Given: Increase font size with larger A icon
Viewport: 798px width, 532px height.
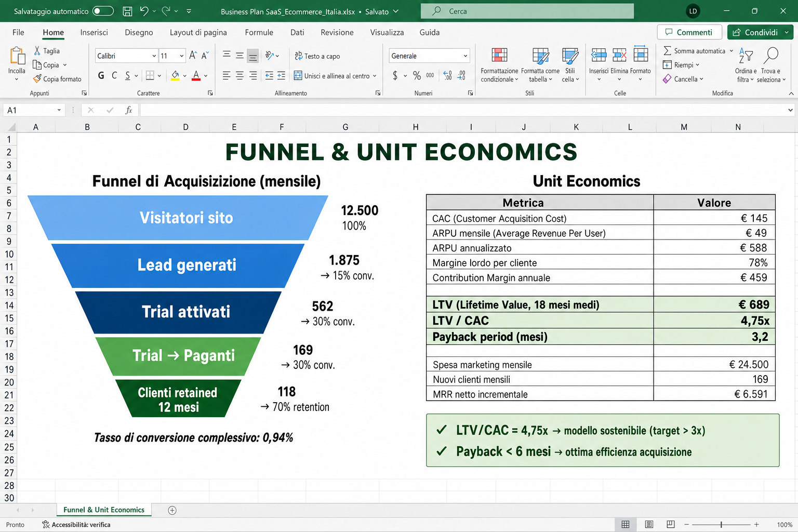Looking at the screenshot, I should pos(193,55).
